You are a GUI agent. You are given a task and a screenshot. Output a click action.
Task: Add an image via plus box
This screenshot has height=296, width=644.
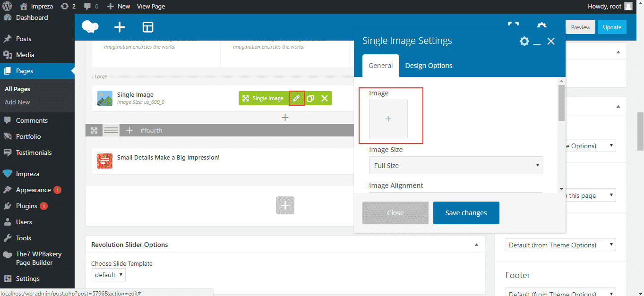point(388,119)
